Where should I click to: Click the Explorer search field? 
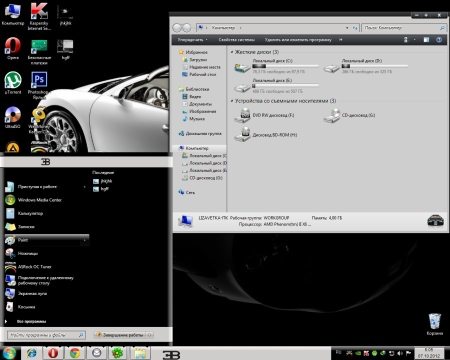click(x=404, y=28)
